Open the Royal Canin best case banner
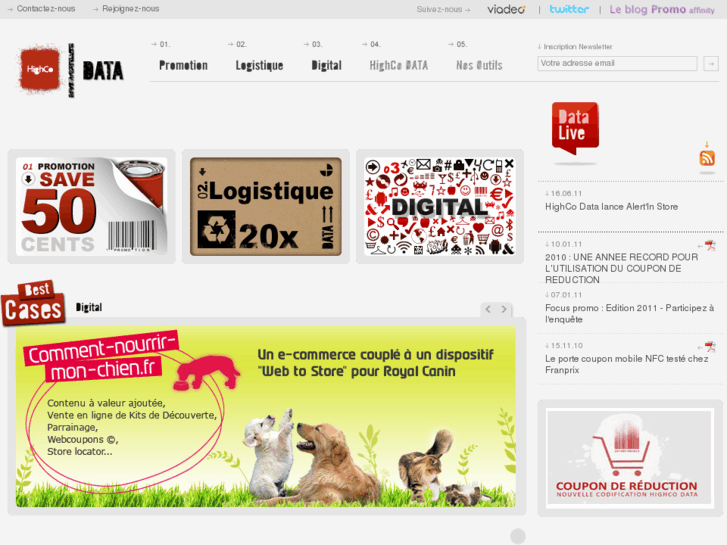Image resolution: width=727 pixels, height=545 pixels. 266,417
